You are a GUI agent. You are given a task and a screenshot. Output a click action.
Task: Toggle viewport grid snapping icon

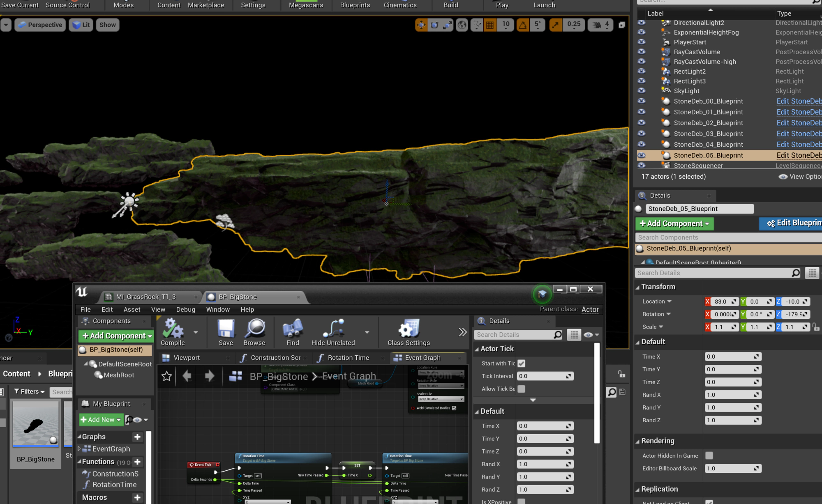pos(490,25)
